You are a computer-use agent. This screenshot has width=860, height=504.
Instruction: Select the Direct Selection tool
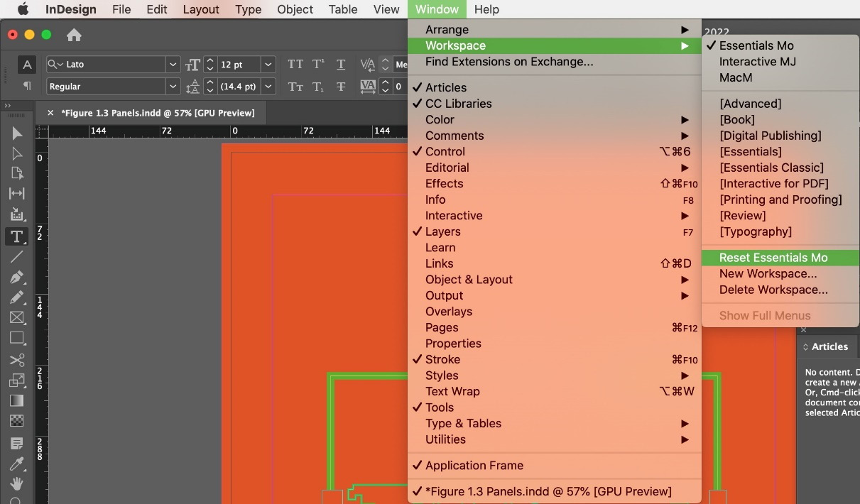(17, 153)
